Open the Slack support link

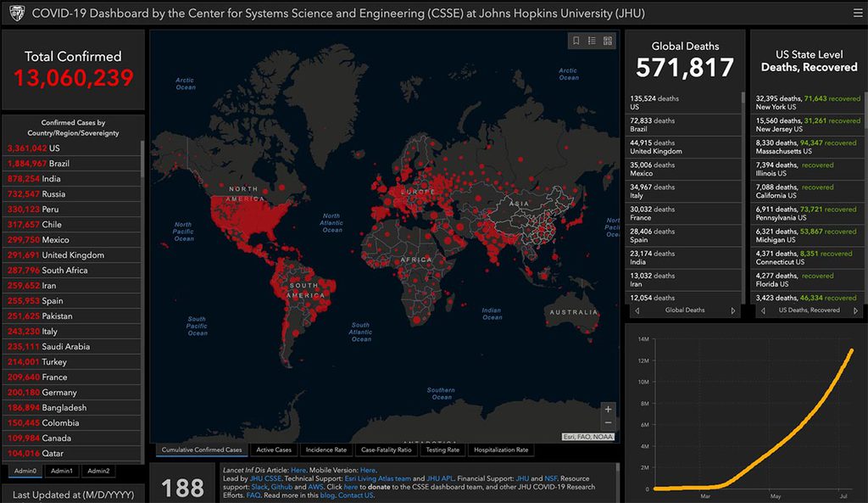pos(259,487)
